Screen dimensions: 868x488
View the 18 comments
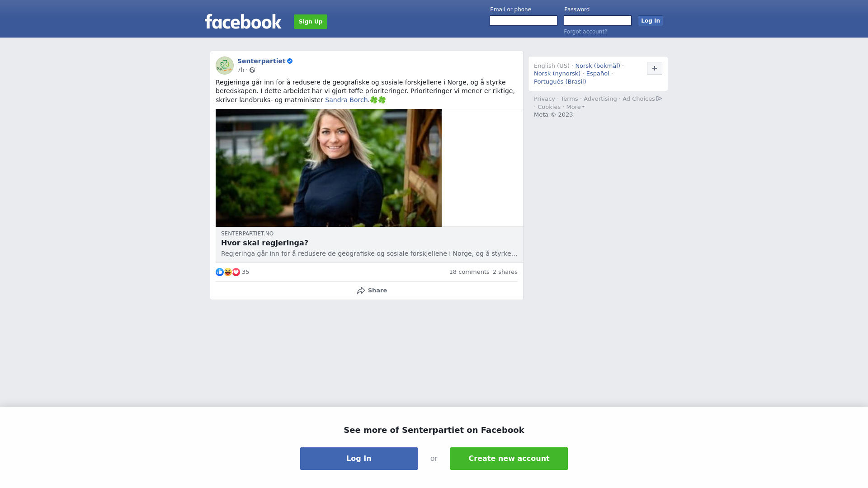pos(469,272)
